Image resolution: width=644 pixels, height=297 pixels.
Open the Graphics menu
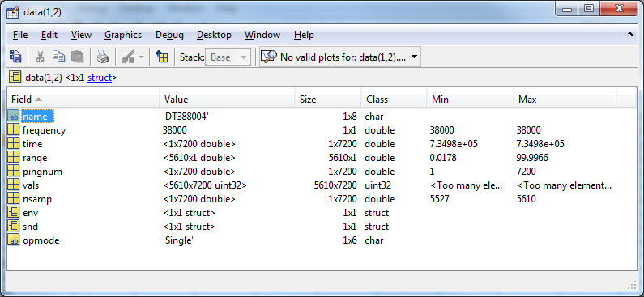coord(123,35)
